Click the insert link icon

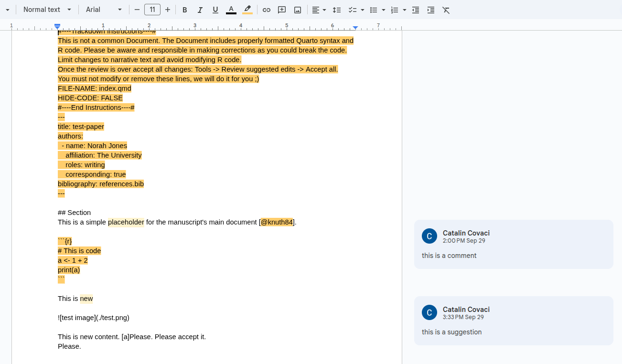click(267, 10)
